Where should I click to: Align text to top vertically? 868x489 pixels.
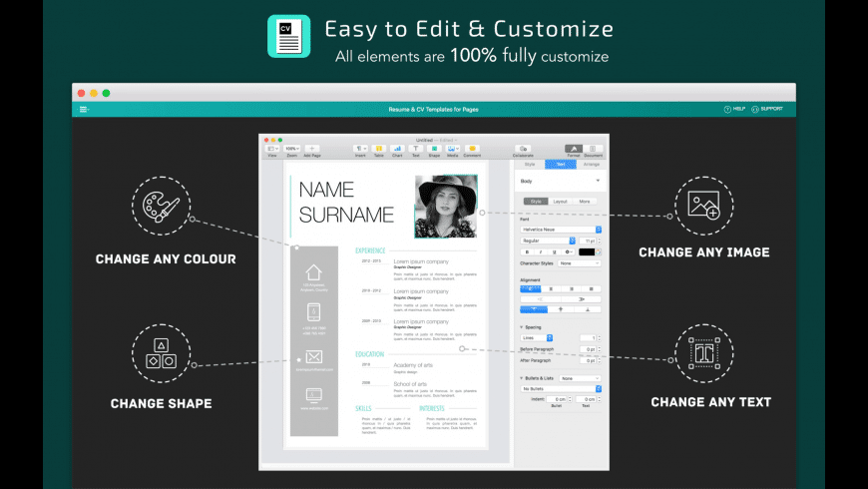click(x=534, y=309)
